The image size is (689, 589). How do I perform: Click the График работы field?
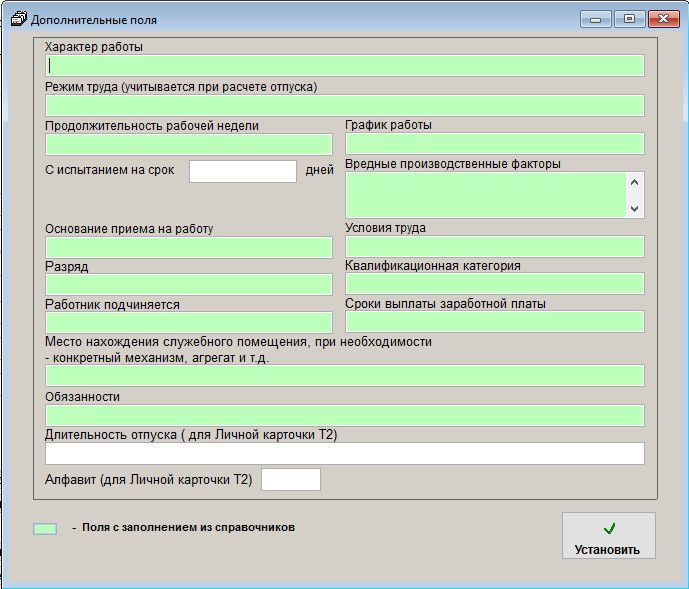click(x=495, y=144)
